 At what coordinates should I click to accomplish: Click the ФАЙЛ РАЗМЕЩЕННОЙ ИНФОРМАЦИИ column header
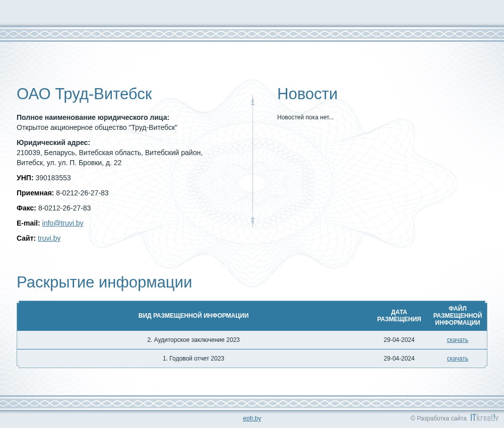point(458,316)
